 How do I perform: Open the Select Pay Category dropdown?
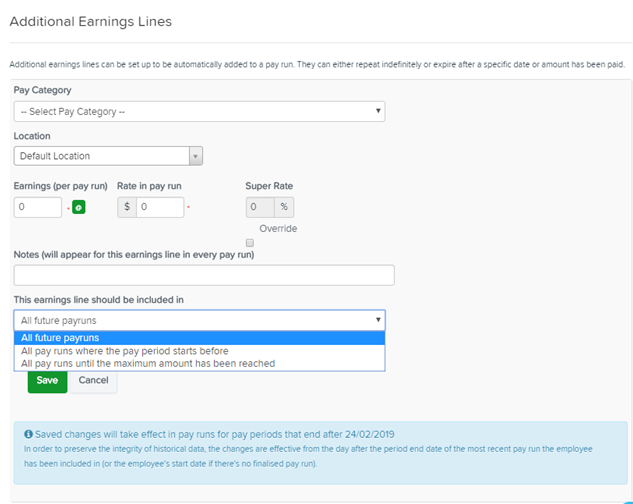(x=199, y=111)
